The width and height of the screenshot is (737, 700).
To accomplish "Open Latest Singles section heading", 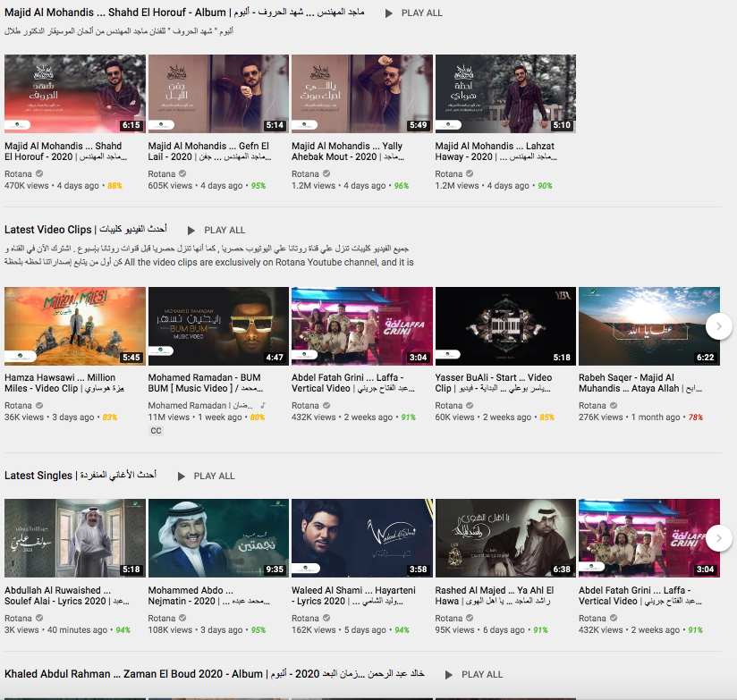I will (x=80, y=476).
